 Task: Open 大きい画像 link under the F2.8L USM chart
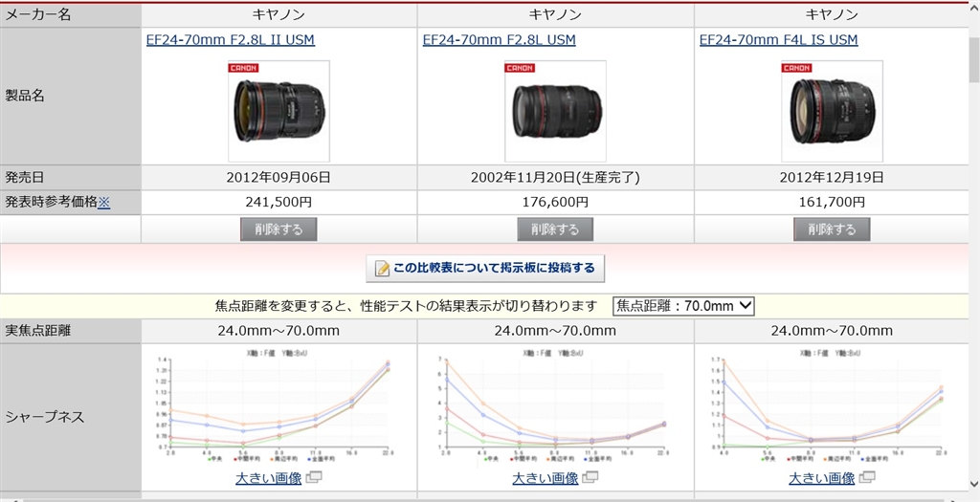[545, 478]
